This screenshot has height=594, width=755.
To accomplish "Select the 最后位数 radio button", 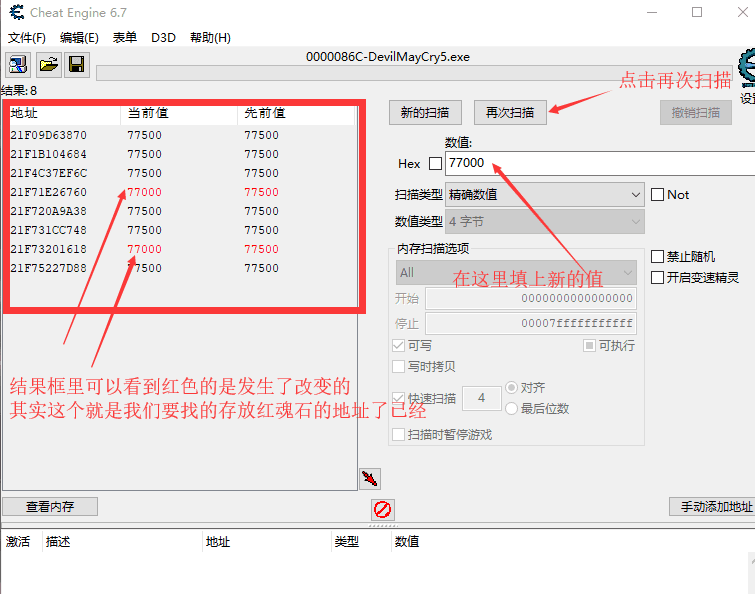I will click(x=511, y=409).
